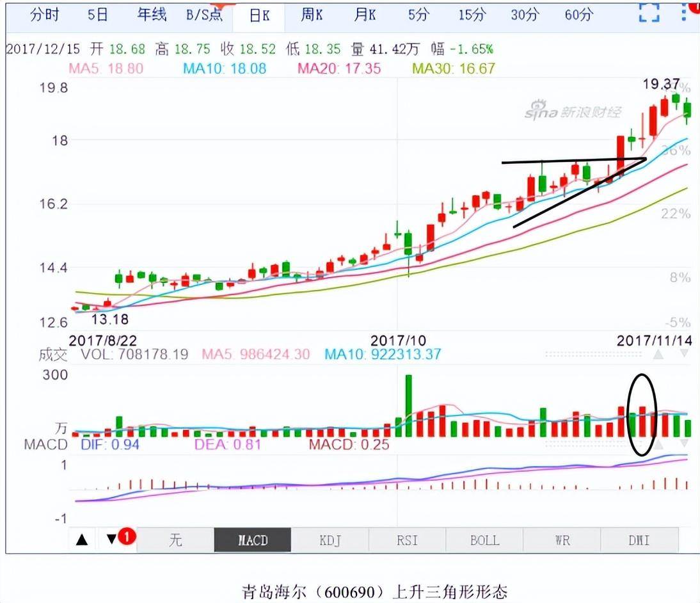The height and width of the screenshot is (603, 700).
Task: Select the MACD indicator button
Action: coord(253,540)
